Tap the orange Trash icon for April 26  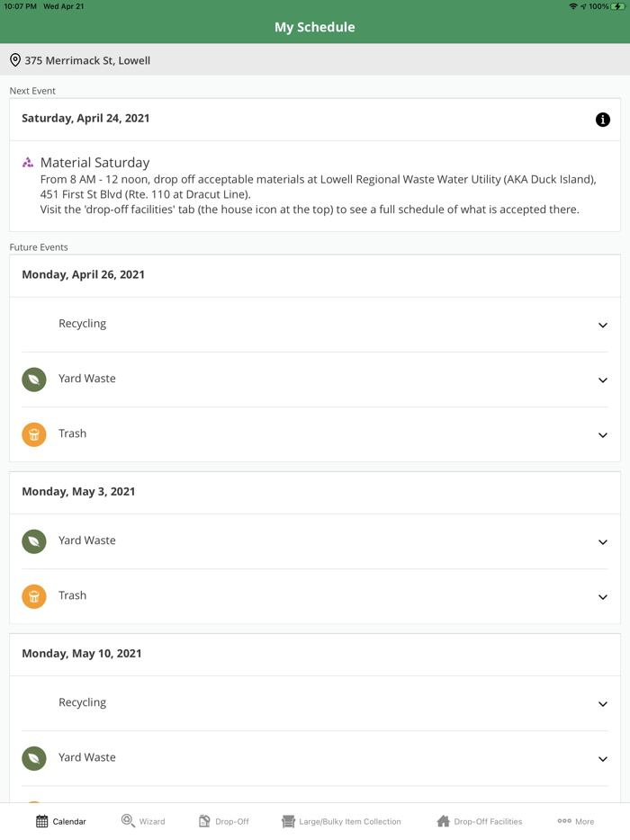click(34, 434)
